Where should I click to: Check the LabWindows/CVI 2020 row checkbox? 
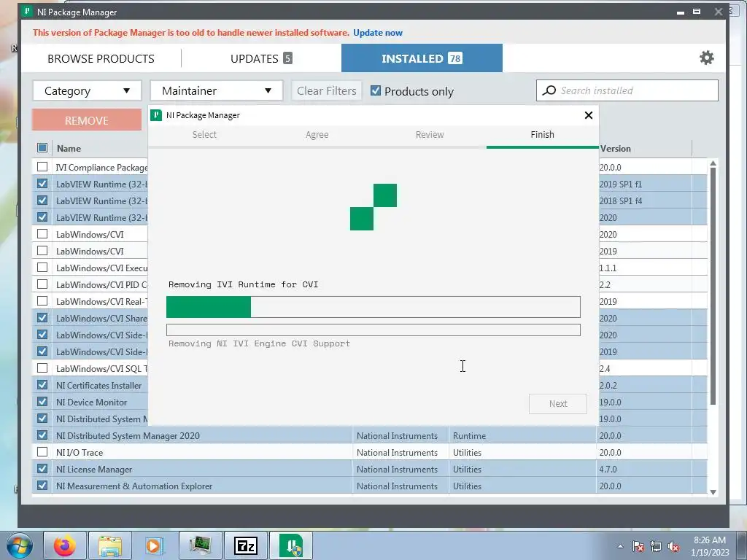pyautogui.click(x=42, y=234)
